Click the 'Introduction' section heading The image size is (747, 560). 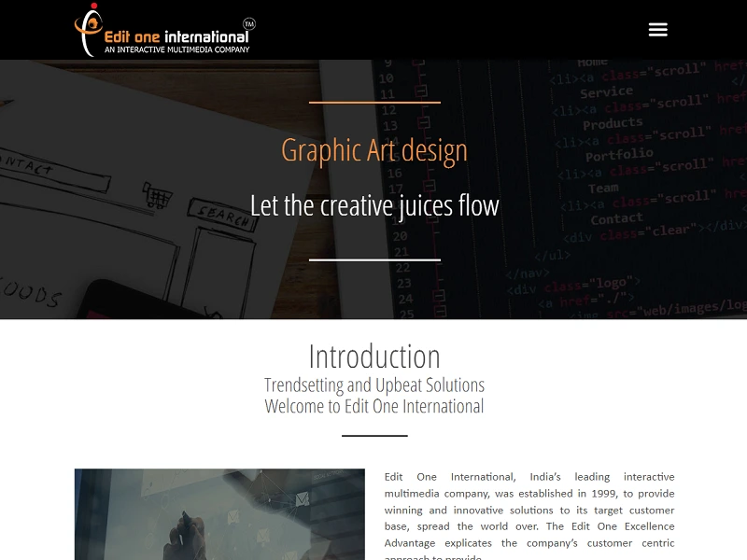(373, 357)
